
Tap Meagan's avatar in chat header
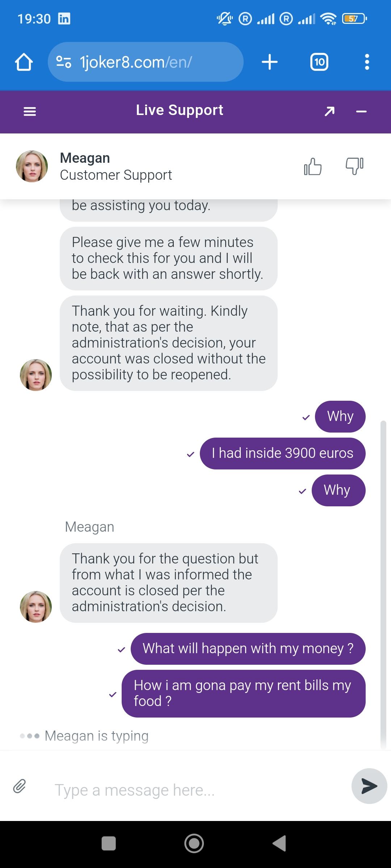[x=32, y=166]
